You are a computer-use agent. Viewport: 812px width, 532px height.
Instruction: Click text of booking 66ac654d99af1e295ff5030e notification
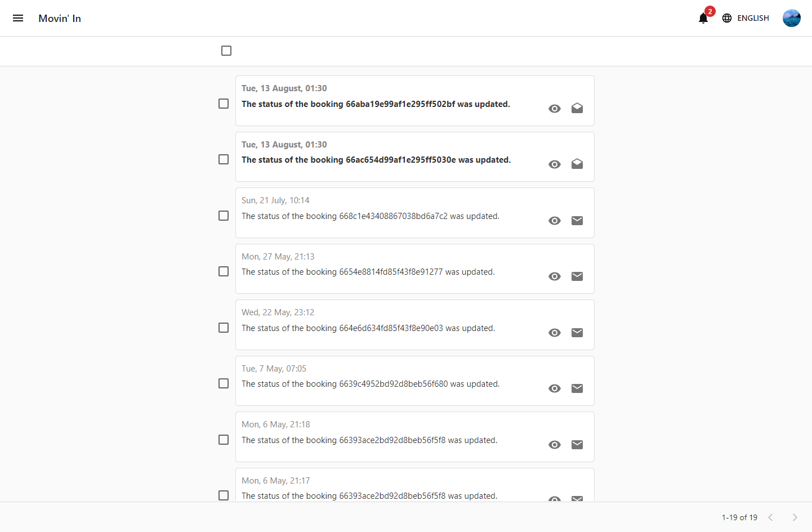pos(376,160)
